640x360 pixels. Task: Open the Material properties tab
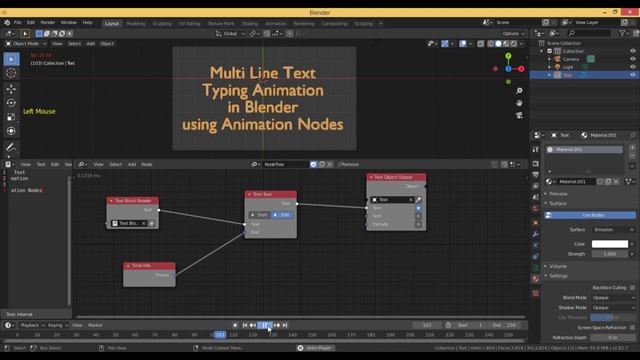pyautogui.click(x=536, y=279)
